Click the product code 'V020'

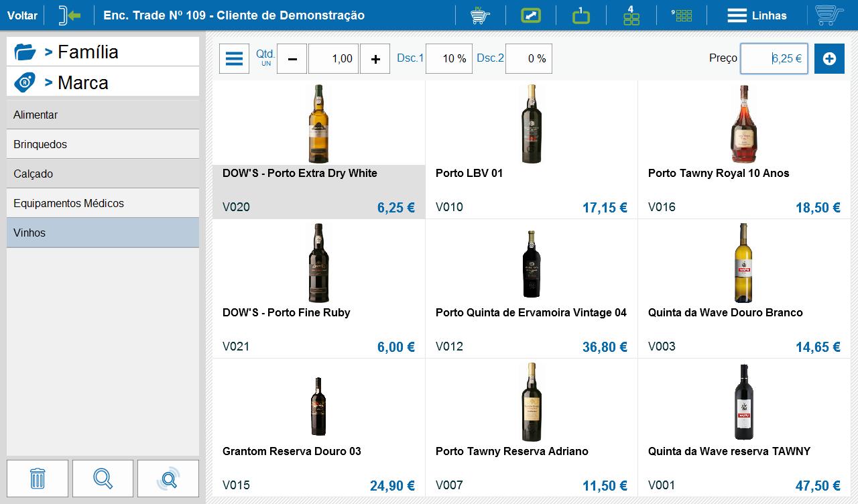click(236, 207)
